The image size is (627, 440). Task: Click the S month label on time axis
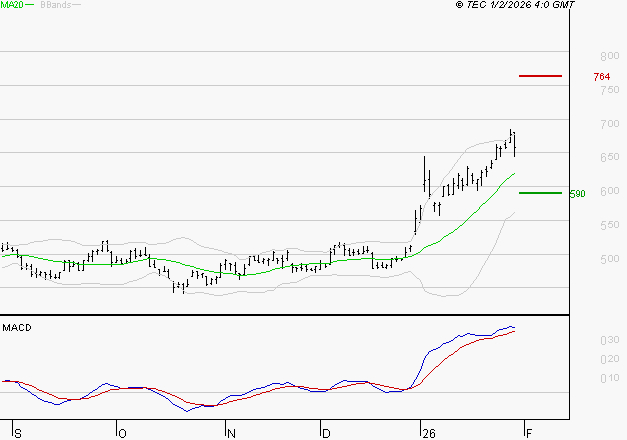coord(18,434)
